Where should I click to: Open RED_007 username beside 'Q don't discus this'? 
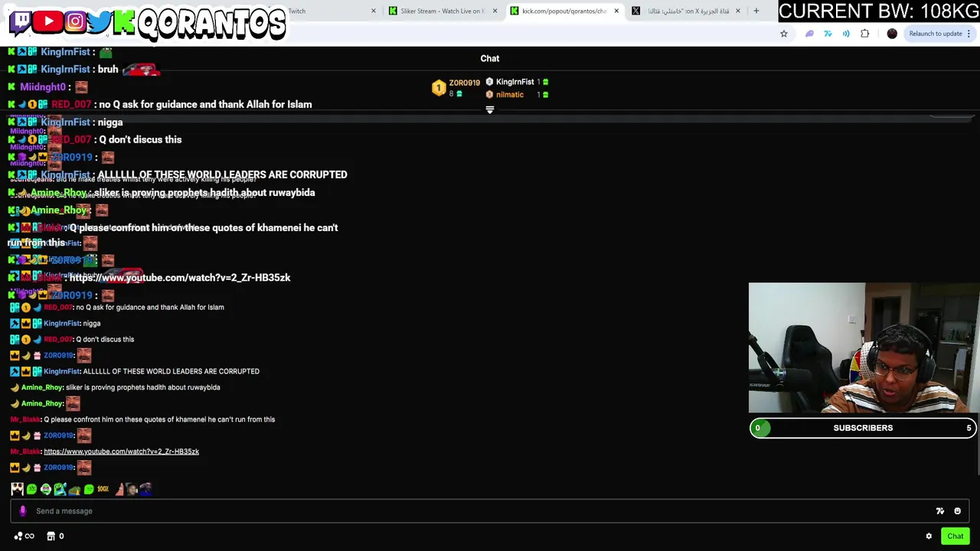58,339
